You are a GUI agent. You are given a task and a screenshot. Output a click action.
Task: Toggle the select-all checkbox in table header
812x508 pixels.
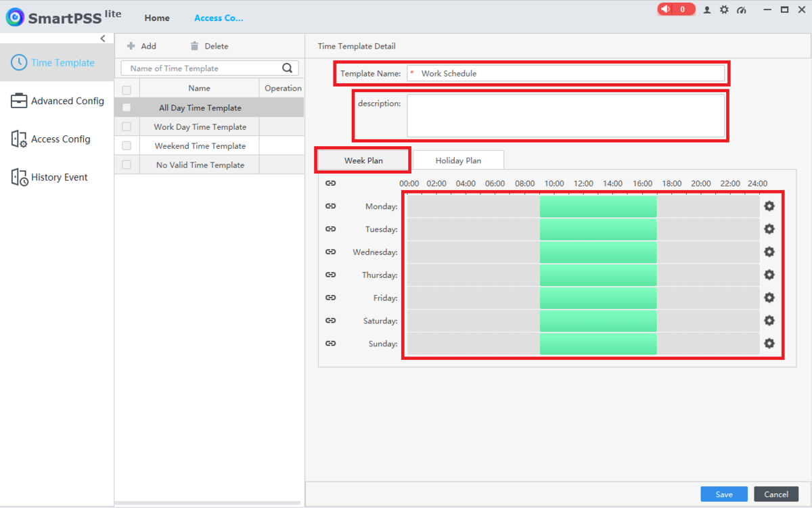[x=127, y=89]
